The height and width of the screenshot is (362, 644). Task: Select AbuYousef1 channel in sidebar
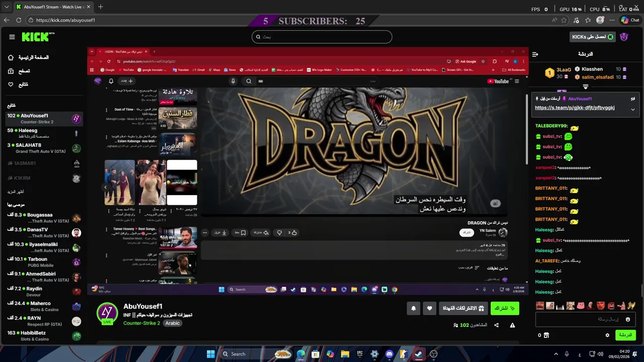pyautogui.click(x=44, y=119)
